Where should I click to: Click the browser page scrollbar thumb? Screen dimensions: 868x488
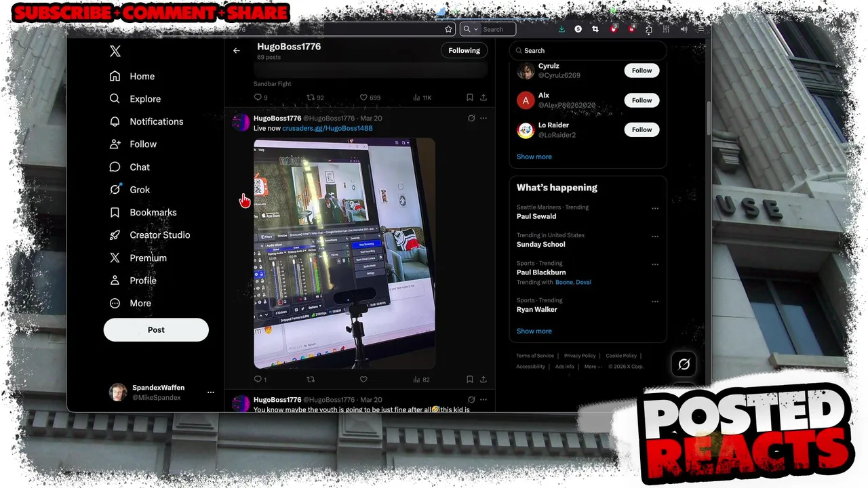tap(708, 119)
